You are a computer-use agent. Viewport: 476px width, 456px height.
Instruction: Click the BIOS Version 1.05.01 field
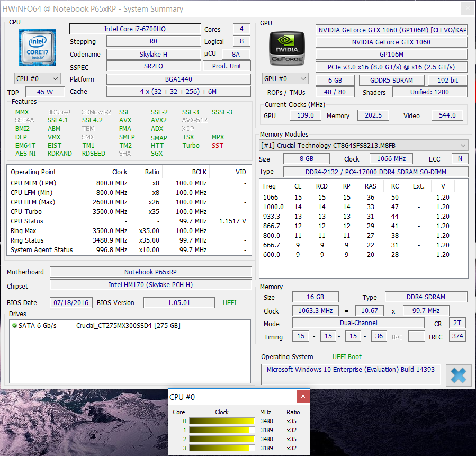point(179,303)
